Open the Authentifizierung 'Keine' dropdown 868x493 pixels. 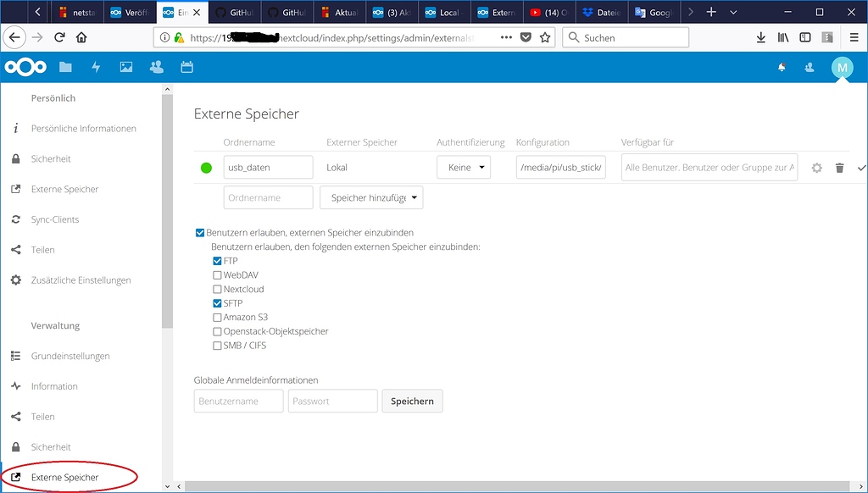click(464, 168)
